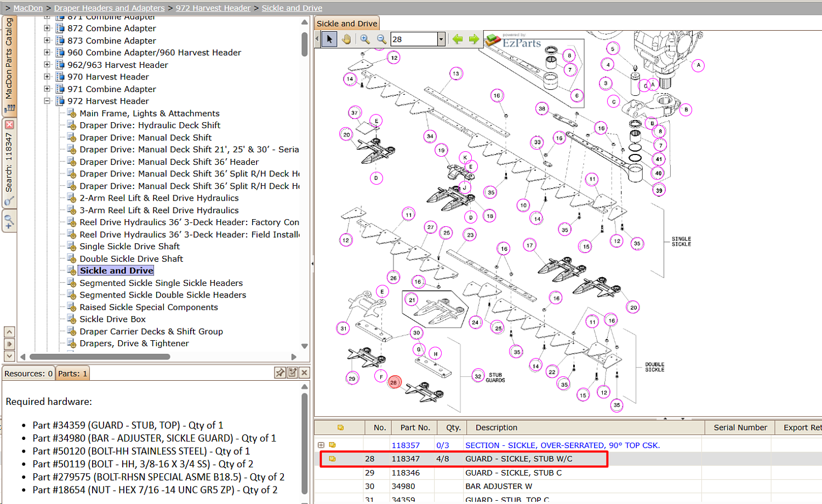Screen dimensions: 822x504
Task: Go to previous callout with green left arrow
Action: [458, 39]
